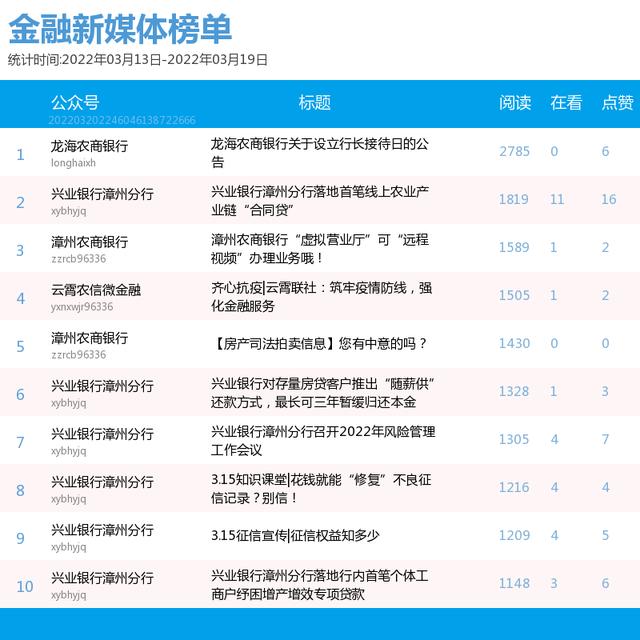Screen dimensions: 640x640
Task: Click the account ID longhaixh
Action: coord(73,163)
